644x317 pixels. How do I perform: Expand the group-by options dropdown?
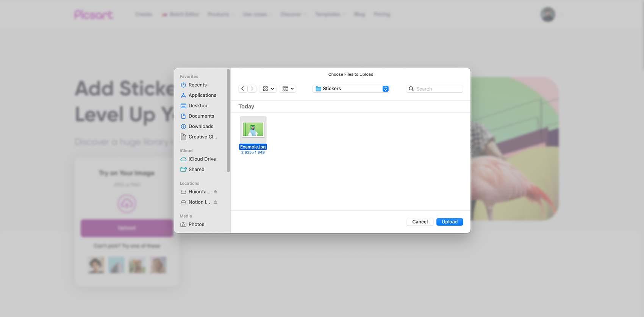click(x=288, y=89)
